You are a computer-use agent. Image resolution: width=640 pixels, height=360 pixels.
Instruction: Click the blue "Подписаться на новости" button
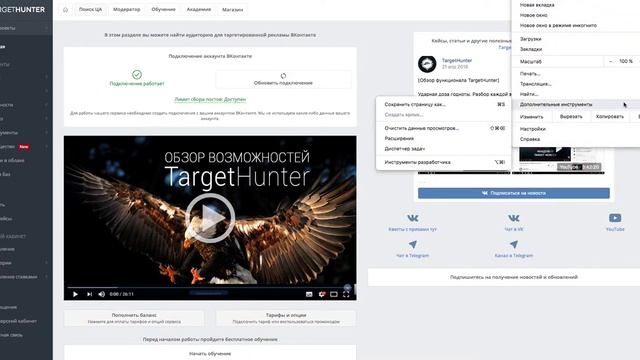tap(513, 193)
